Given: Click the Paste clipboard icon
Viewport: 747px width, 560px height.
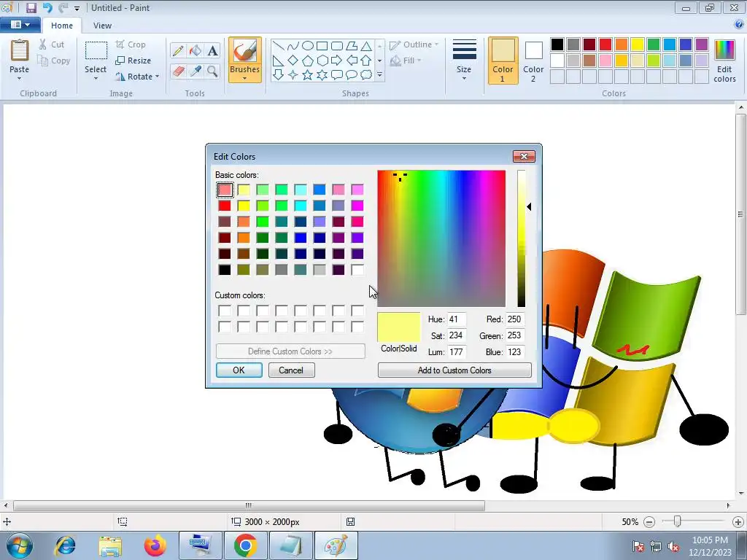Looking at the screenshot, I should click(20, 50).
